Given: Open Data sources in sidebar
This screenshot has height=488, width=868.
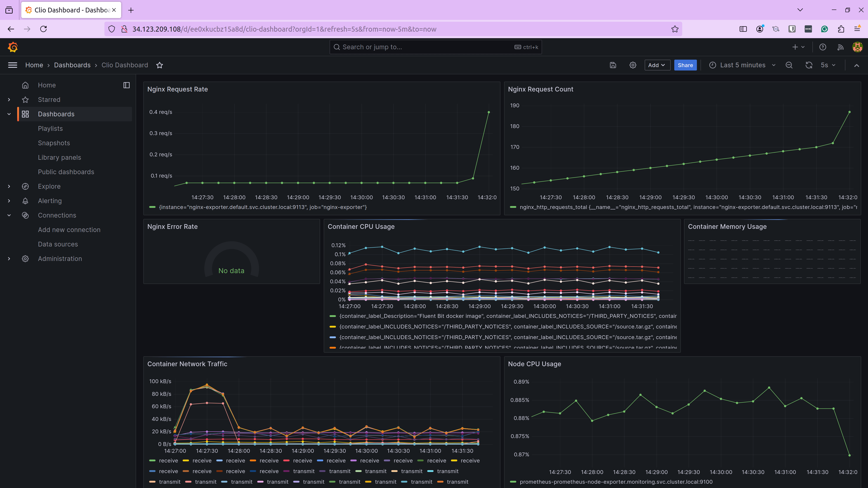Looking at the screenshot, I should (x=58, y=244).
